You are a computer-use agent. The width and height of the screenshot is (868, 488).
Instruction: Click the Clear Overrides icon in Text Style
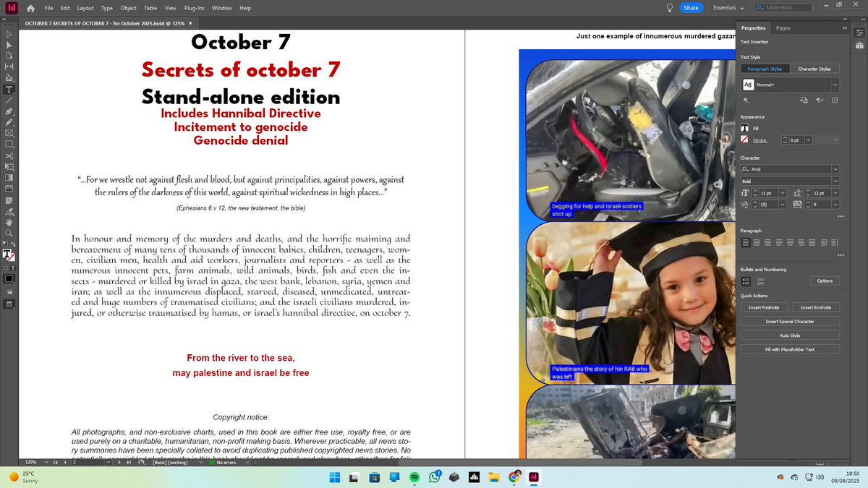pyautogui.click(x=819, y=100)
